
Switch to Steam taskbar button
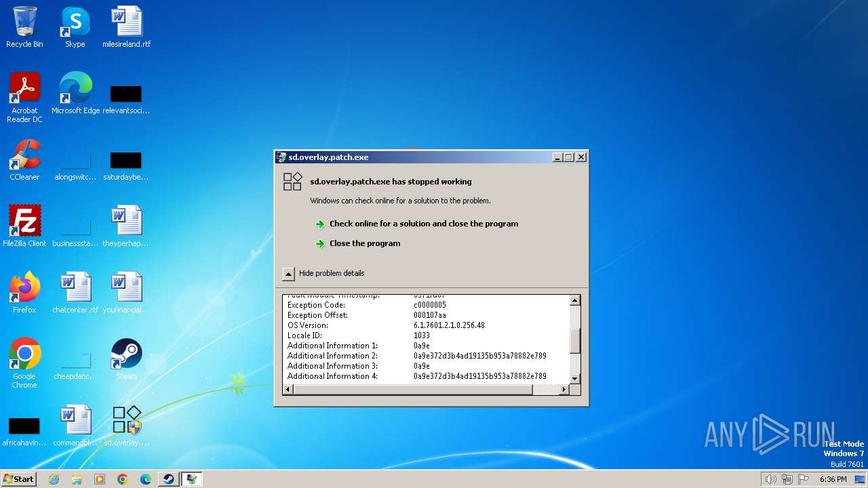point(168,479)
